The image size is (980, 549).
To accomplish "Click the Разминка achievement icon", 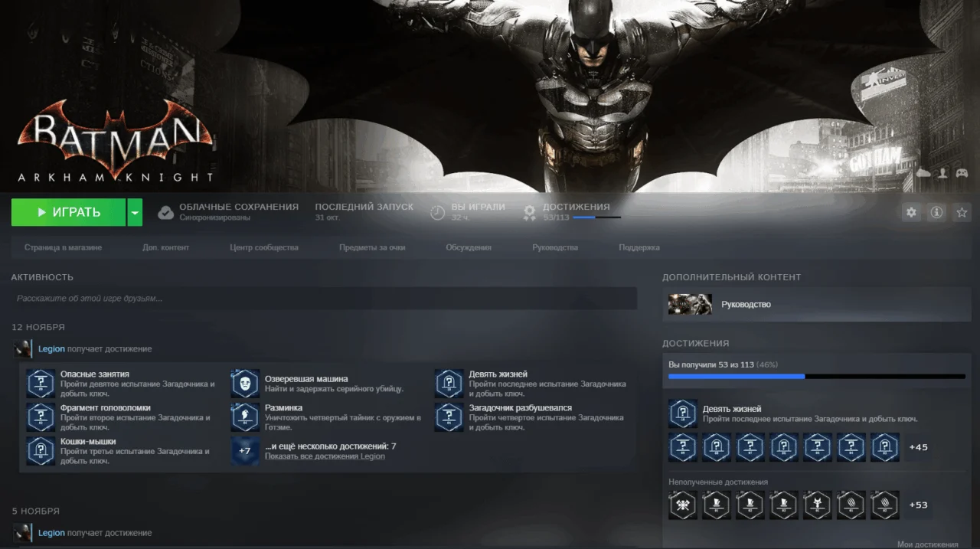I will pos(245,417).
